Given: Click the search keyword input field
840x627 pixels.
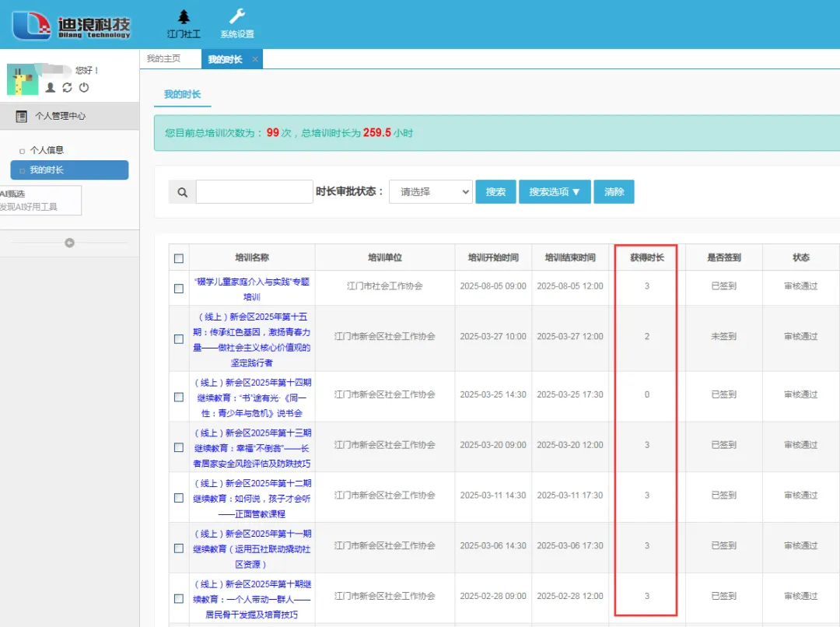Looking at the screenshot, I should click(254, 192).
